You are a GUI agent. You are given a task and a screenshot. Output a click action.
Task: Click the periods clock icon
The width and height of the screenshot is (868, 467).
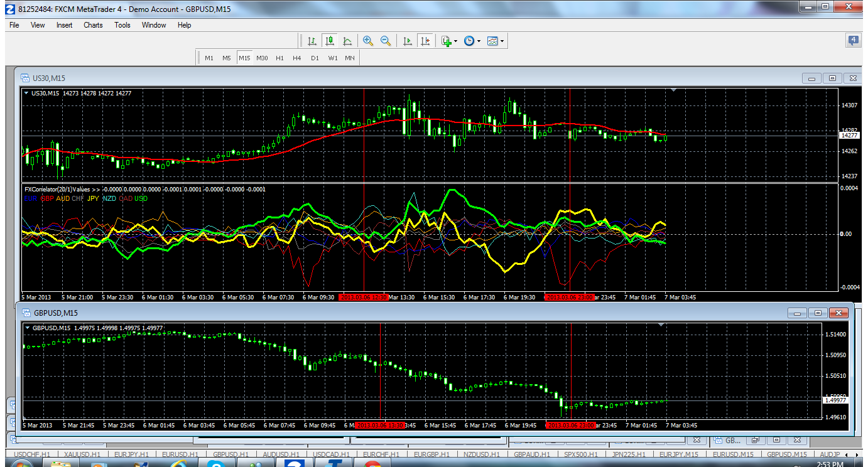[x=469, y=41]
